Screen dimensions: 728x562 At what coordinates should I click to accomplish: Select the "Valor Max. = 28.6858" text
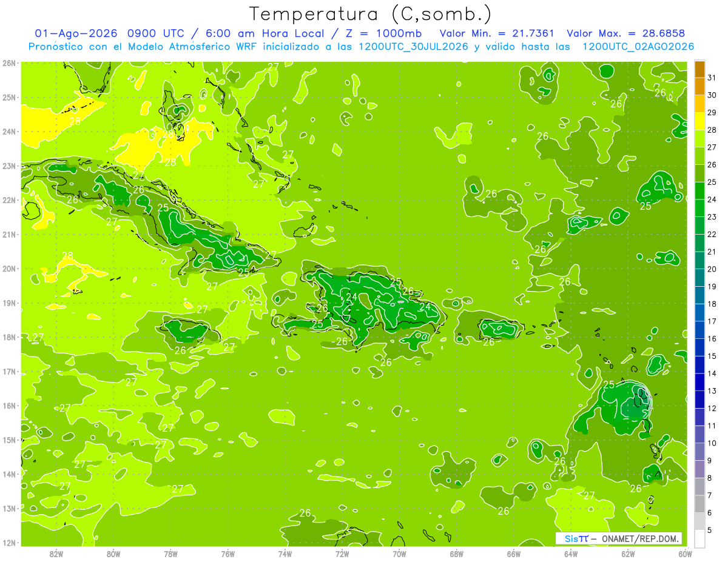625,33
